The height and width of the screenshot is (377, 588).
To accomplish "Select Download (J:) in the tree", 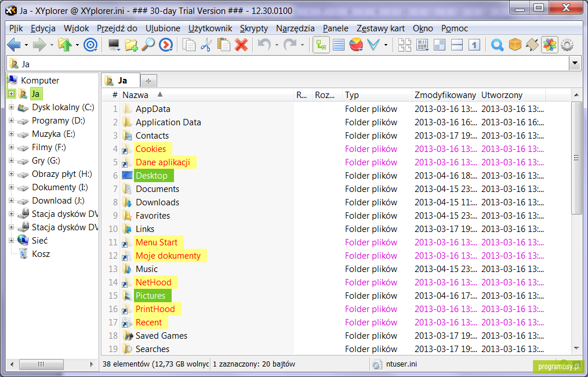I will pyautogui.click(x=58, y=201).
